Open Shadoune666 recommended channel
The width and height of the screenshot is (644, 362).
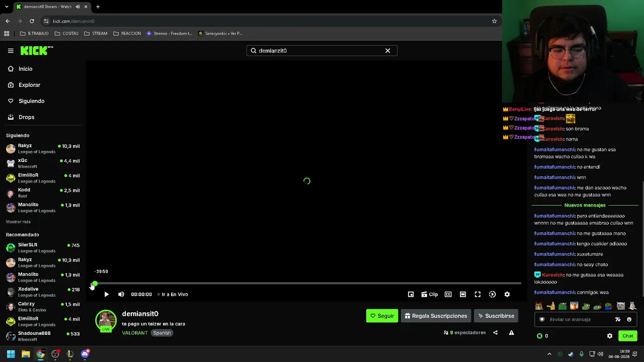(x=43, y=336)
